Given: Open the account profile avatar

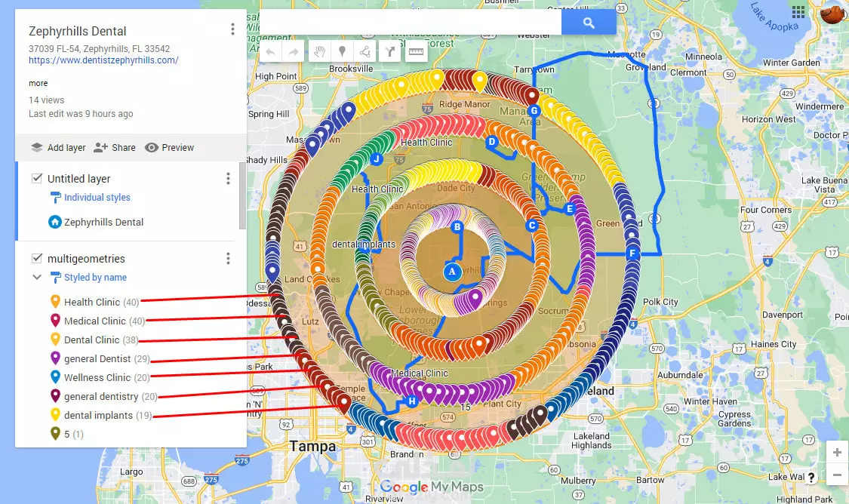Looking at the screenshot, I should click(832, 12).
